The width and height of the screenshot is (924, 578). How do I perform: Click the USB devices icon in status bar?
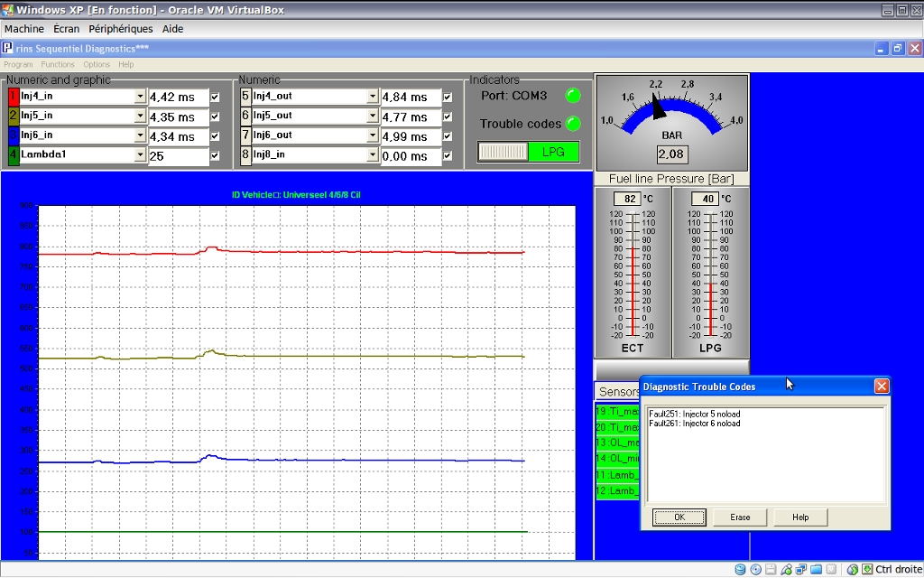pyautogui.click(x=786, y=569)
